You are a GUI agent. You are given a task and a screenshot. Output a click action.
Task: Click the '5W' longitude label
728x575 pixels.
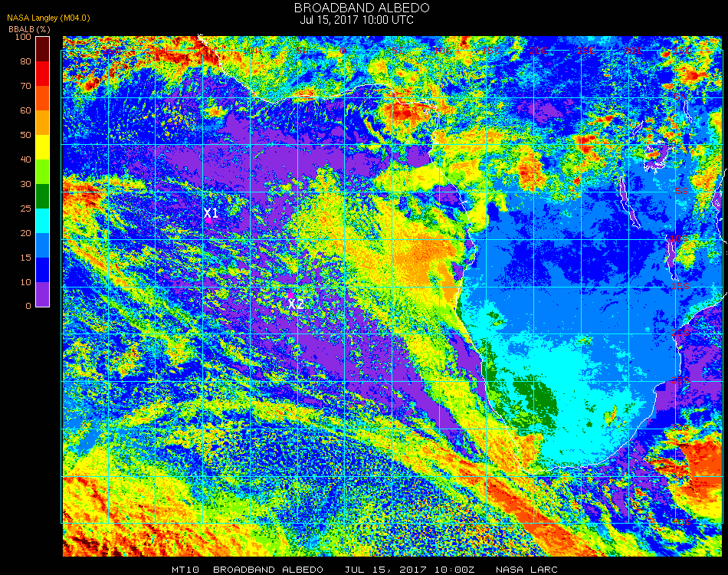(x=303, y=50)
